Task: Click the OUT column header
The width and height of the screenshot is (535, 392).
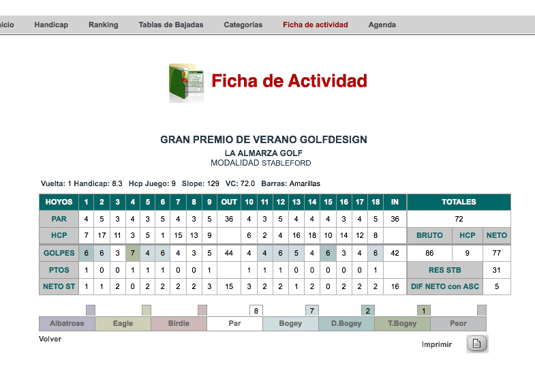Action: pos(229,202)
